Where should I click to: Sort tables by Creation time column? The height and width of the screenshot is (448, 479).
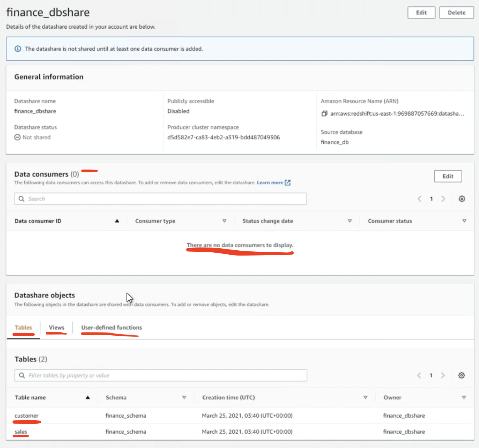tap(365, 398)
